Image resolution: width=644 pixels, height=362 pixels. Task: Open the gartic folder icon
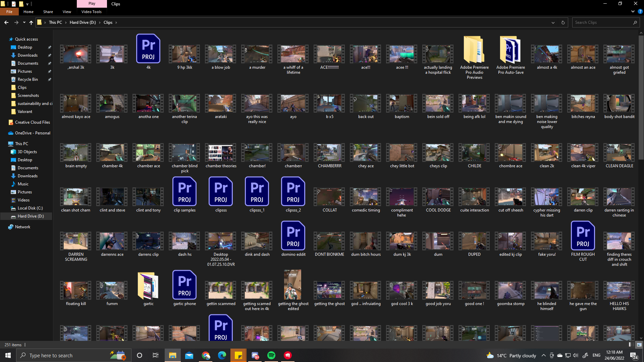coord(148,286)
